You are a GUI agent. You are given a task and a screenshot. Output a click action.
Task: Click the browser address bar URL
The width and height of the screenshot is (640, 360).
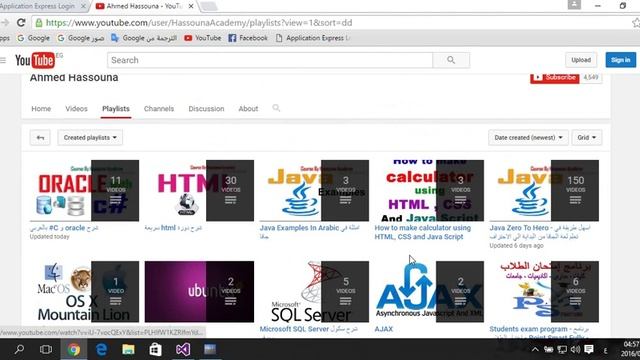click(199, 23)
